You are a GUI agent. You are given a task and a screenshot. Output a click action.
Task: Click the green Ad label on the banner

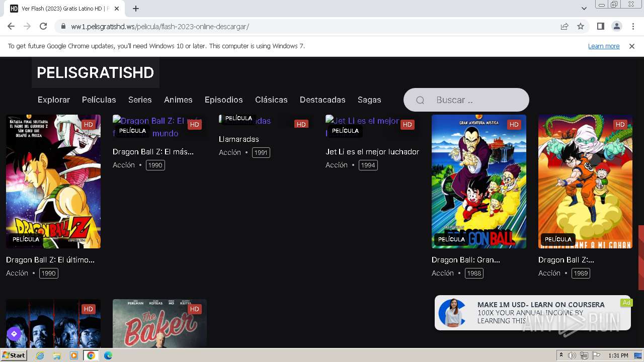(x=626, y=303)
